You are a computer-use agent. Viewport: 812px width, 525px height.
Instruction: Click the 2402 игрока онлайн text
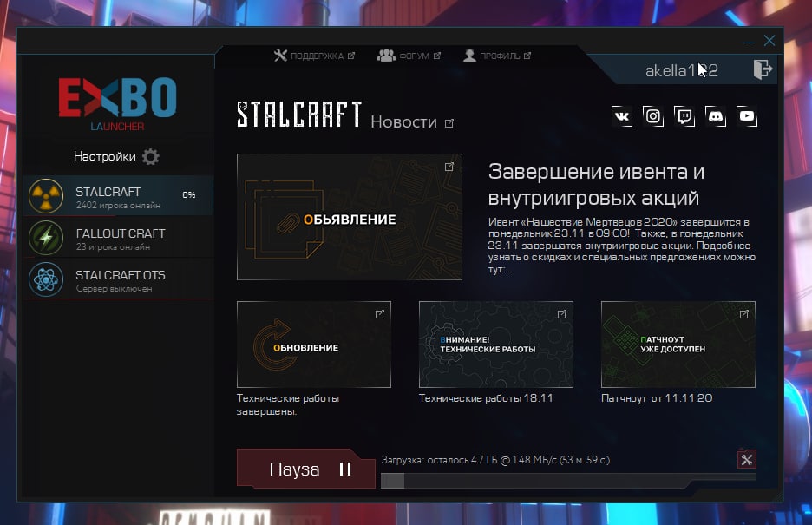[x=119, y=205]
